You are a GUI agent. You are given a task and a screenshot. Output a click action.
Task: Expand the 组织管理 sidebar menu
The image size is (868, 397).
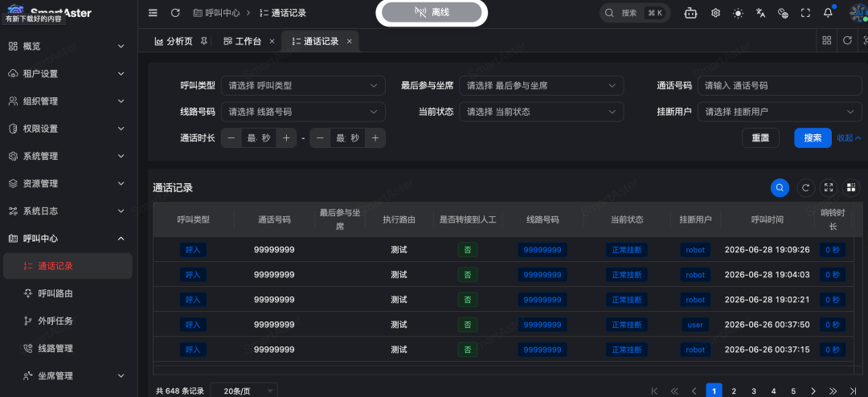[68, 101]
